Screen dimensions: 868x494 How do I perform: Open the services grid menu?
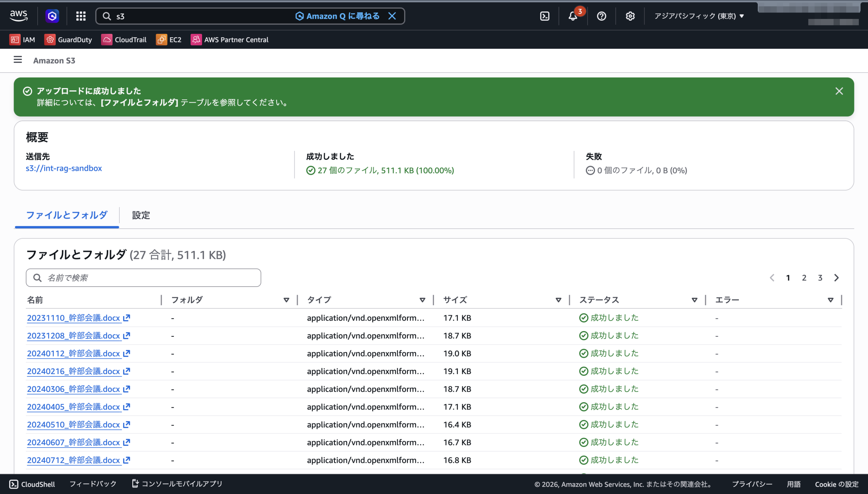[x=81, y=16]
